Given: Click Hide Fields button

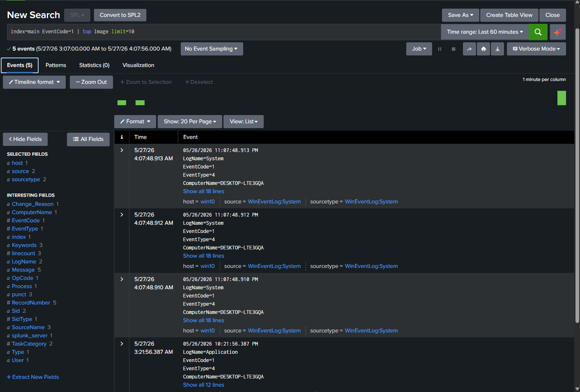Looking at the screenshot, I should 25,139.
